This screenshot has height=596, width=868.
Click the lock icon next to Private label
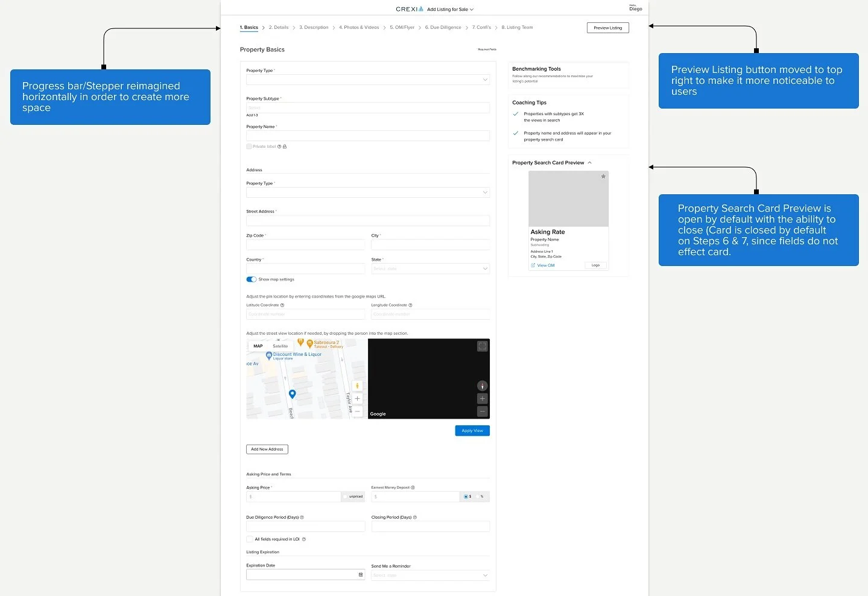(285, 146)
